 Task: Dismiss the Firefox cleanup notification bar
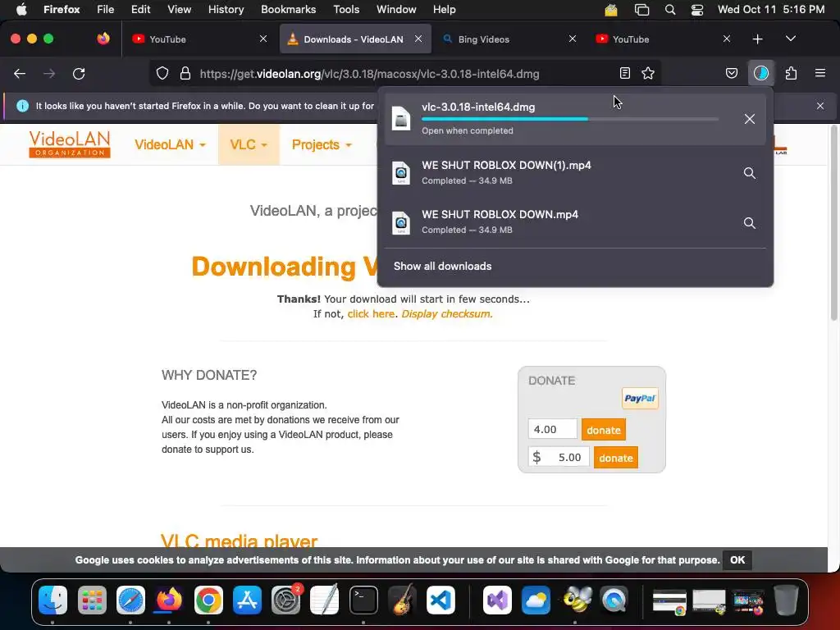point(819,106)
